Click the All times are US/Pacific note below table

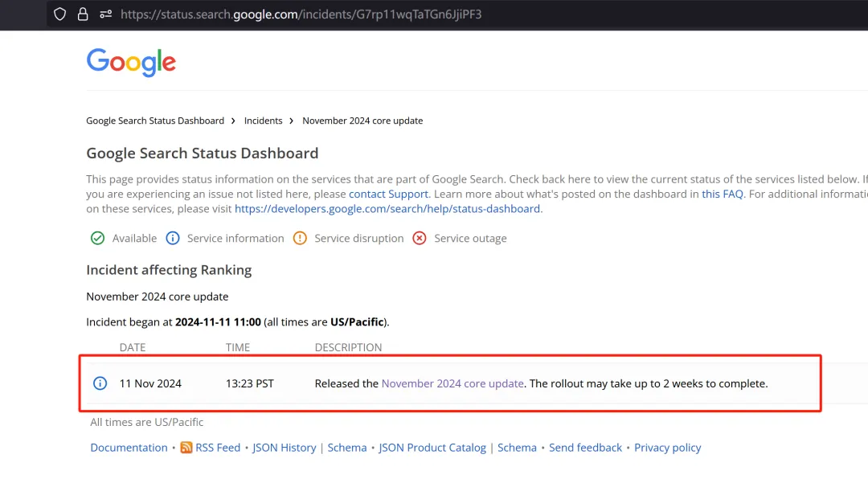coord(147,422)
